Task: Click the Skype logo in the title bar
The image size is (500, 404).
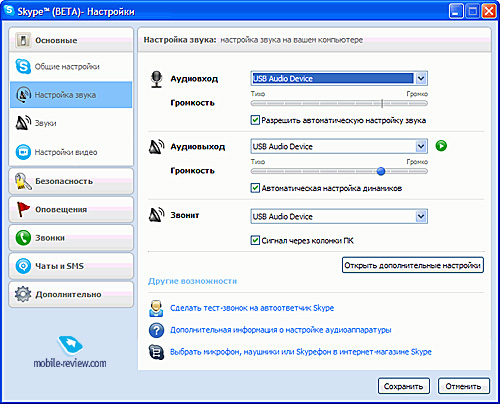Action: [x=8, y=10]
